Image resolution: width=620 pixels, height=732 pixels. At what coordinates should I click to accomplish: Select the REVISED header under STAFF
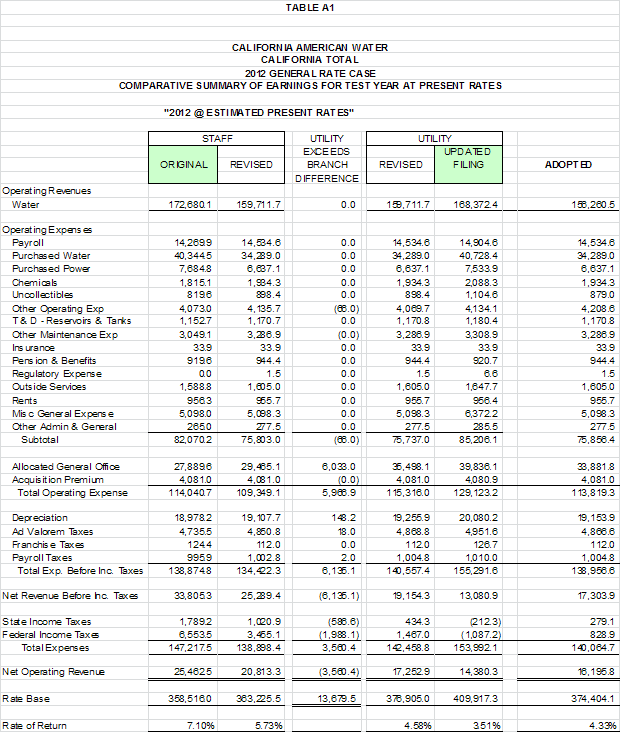(x=251, y=164)
